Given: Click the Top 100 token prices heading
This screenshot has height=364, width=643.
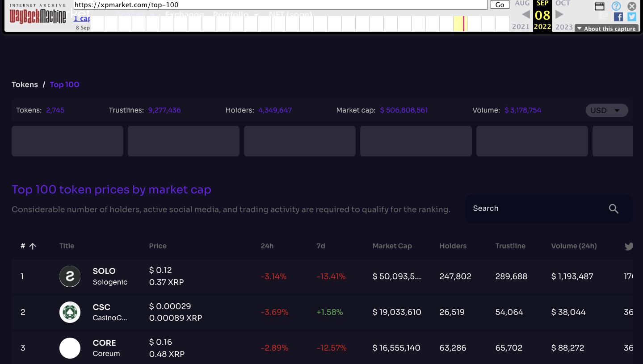Looking at the screenshot, I should coord(111,190).
